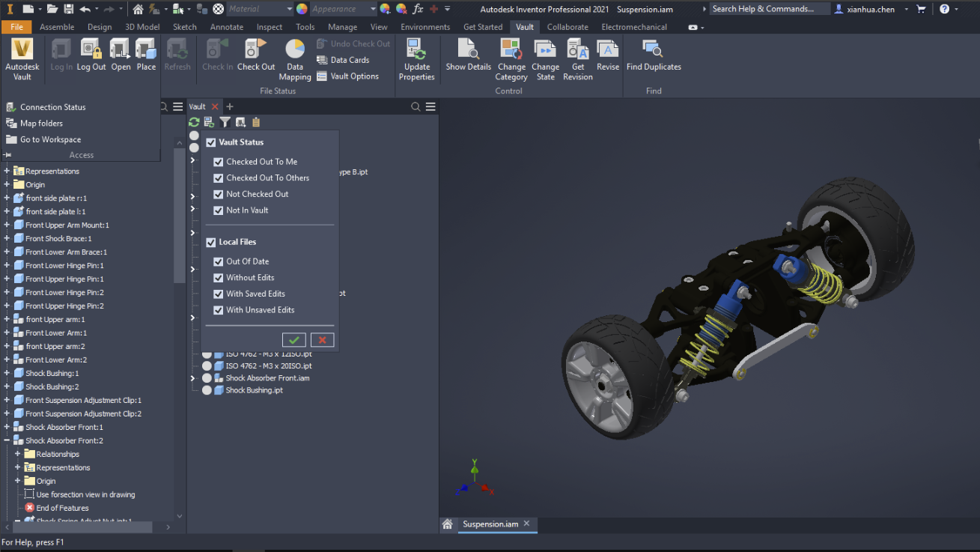Click the funnel filter icon in Vault browser

coord(225,122)
